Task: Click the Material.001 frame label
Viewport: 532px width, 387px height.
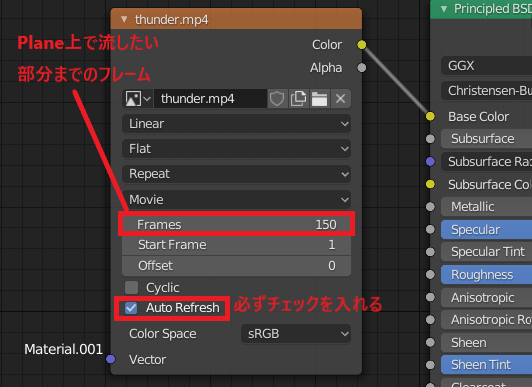Action: click(63, 349)
